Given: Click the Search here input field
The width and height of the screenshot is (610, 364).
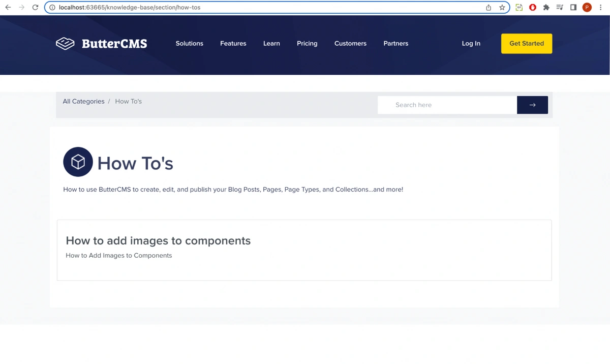Looking at the screenshot, I should tap(447, 105).
